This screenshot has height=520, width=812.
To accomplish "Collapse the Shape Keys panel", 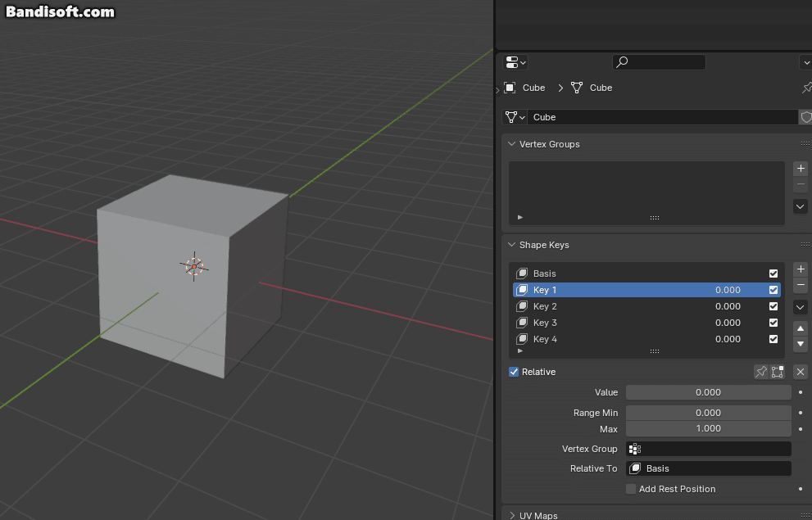I will pos(511,245).
